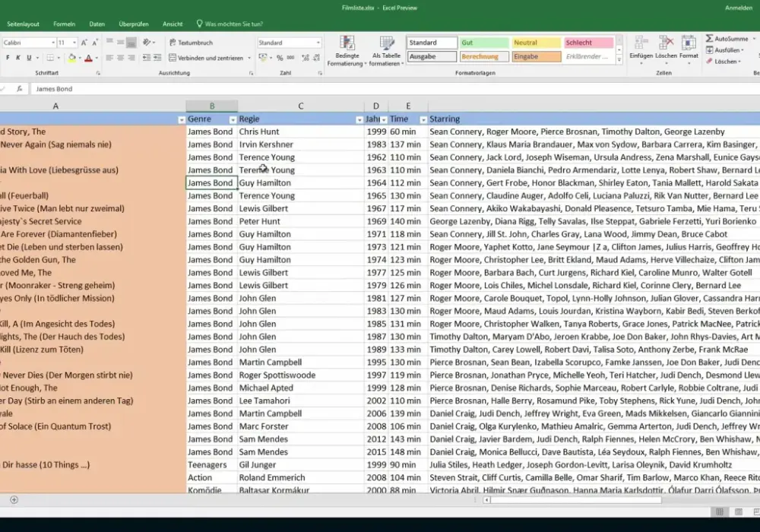The width and height of the screenshot is (760, 532).
Task: Open the Formeln ribbon tab
Action: [64, 24]
